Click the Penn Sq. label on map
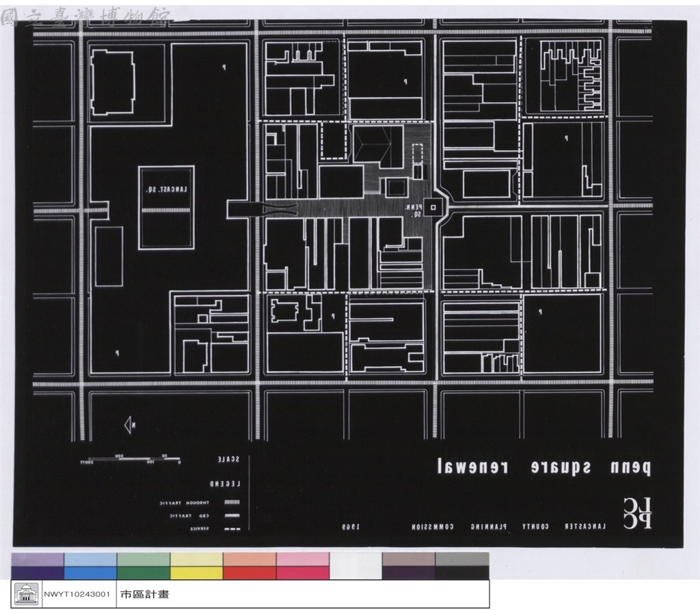The width and height of the screenshot is (700, 610). (414, 210)
